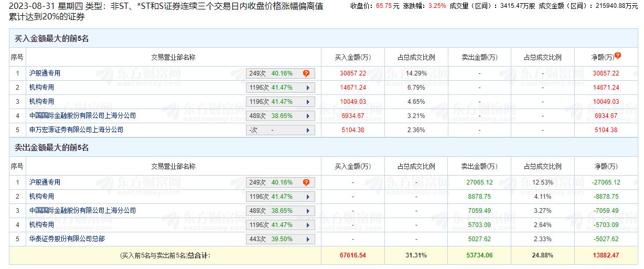Click question mark icon in buy-side 沪股通专用 row
Screen dimensions: 644x269
[x=306, y=74]
